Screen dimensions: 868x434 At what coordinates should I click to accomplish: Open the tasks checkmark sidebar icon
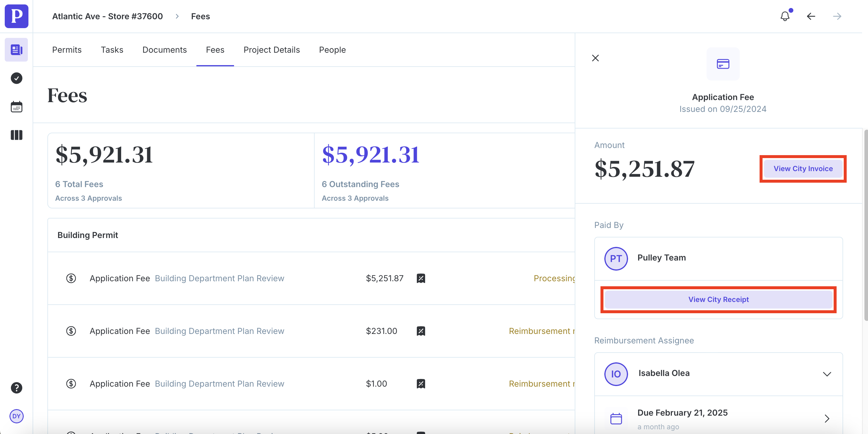16,78
